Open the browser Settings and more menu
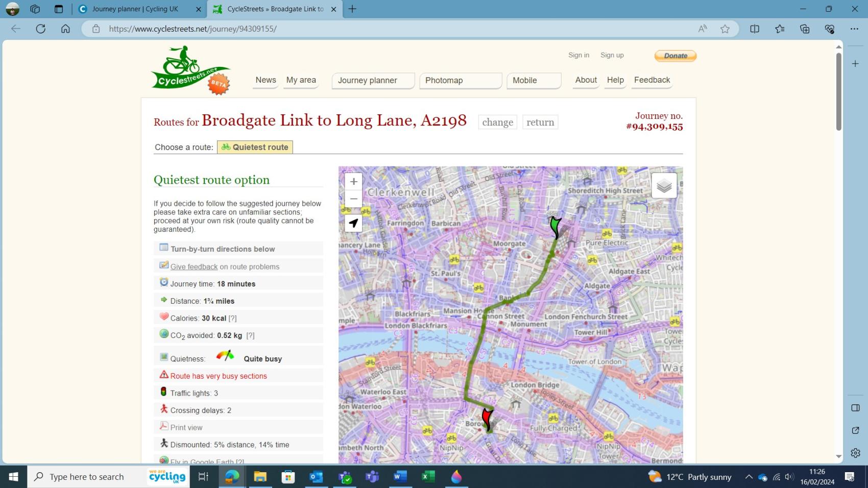 coord(855,29)
